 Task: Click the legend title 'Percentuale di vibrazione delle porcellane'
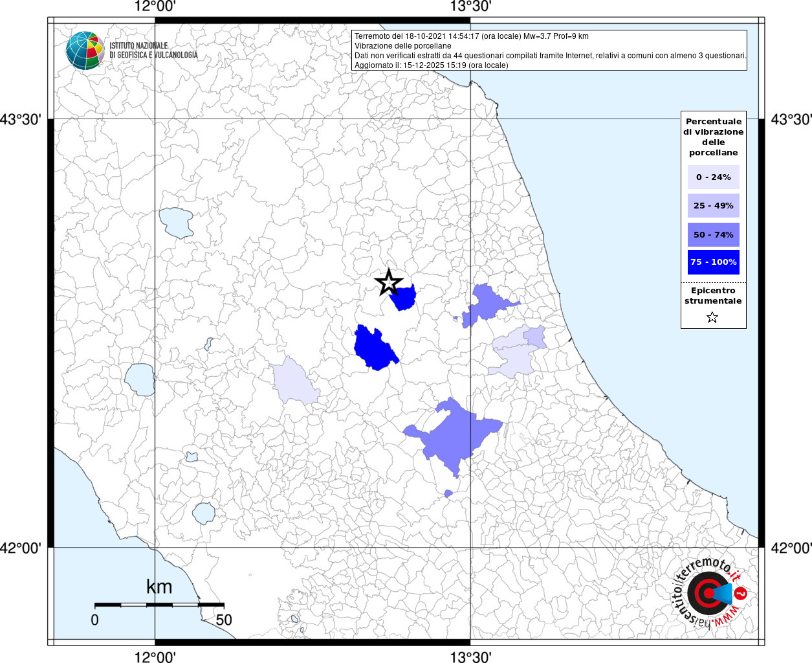[x=714, y=137]
